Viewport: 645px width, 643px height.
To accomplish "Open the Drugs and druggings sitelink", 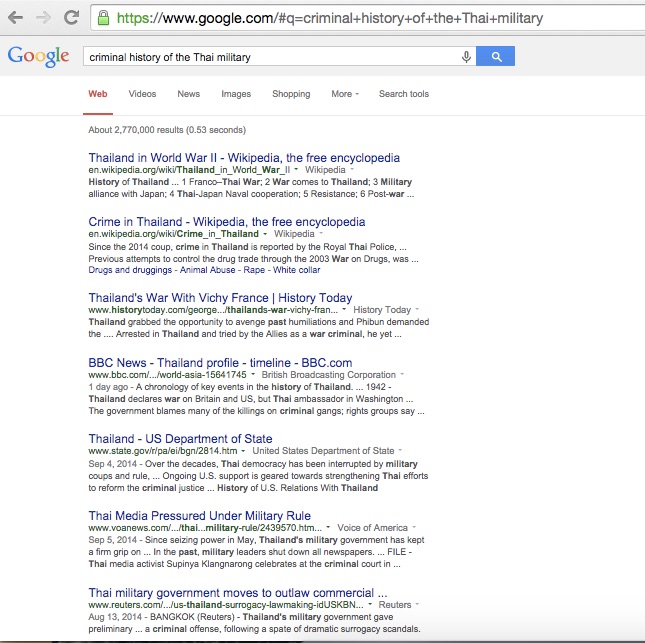I will pyautogui.click(x=130, y=270).
